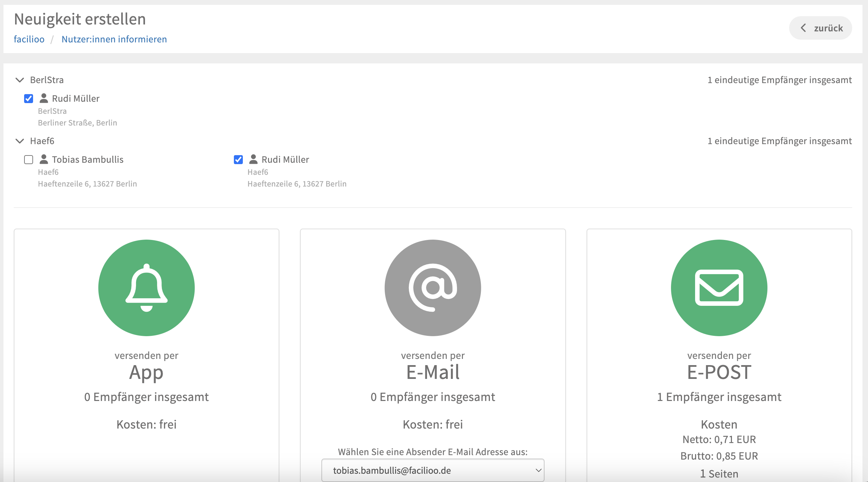This screenshot has height=482, width=868.
Task: Click the Haef6 group label
Action: coord(42,141)
